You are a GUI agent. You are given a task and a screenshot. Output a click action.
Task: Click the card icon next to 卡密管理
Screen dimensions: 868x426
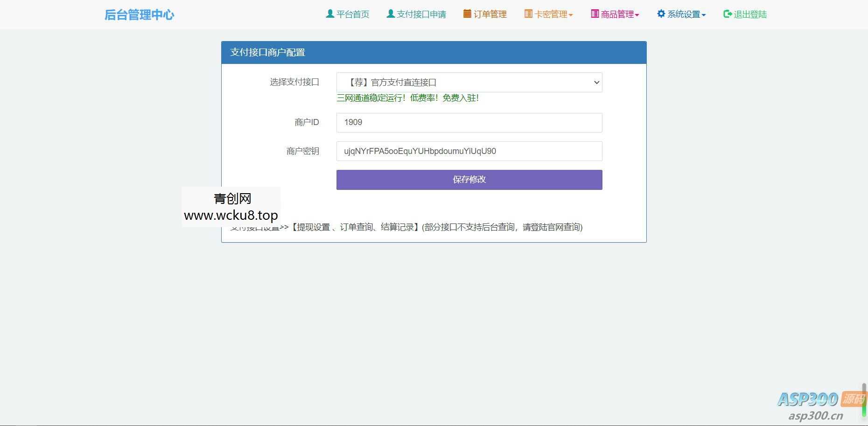pos(527,14)
